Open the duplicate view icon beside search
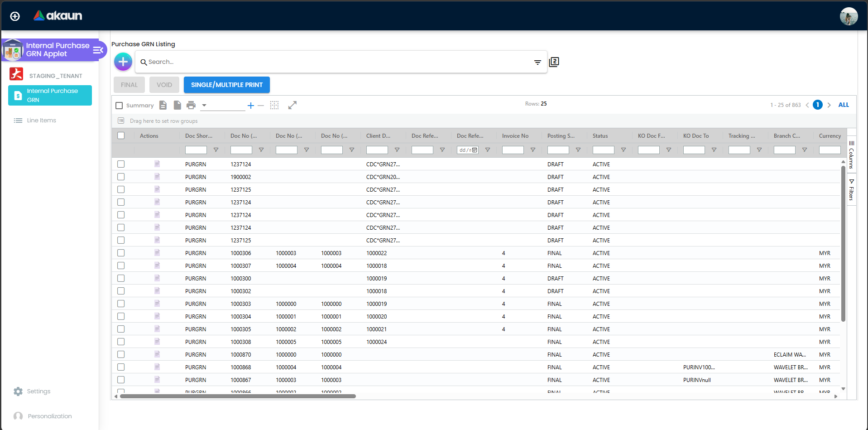 (554, 62)
